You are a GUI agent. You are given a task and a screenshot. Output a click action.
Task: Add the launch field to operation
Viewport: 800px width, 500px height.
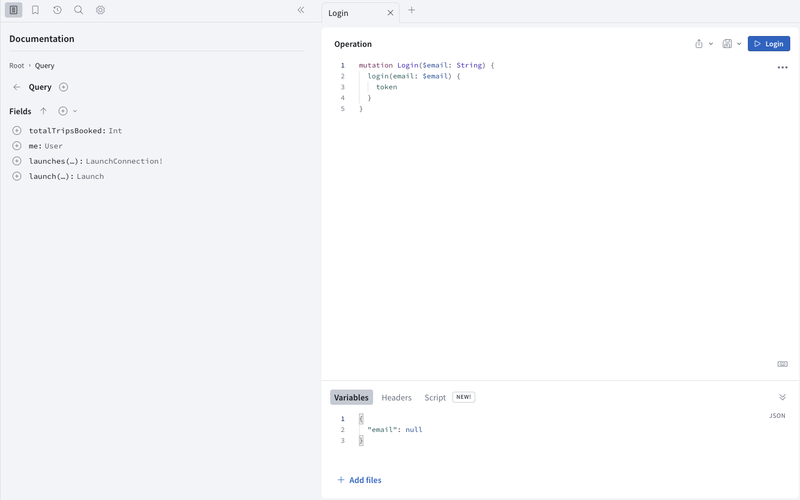click(x=17, y=177)
